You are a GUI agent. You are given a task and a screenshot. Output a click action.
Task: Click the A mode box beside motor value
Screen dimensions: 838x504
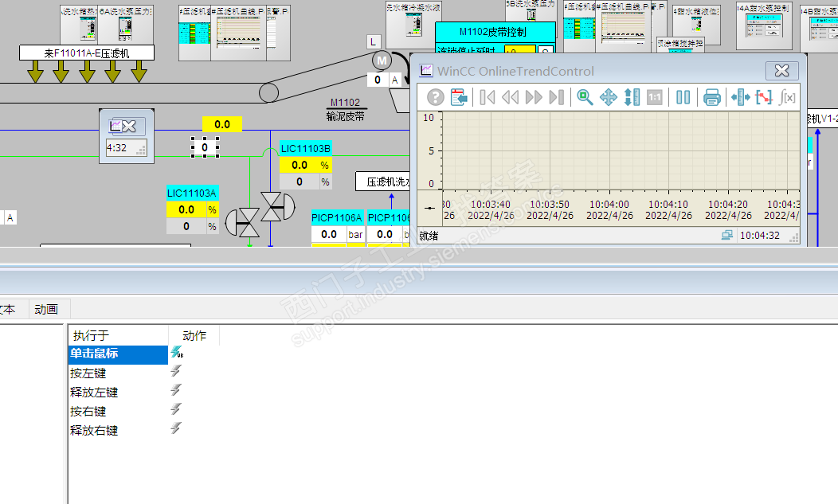395,80
